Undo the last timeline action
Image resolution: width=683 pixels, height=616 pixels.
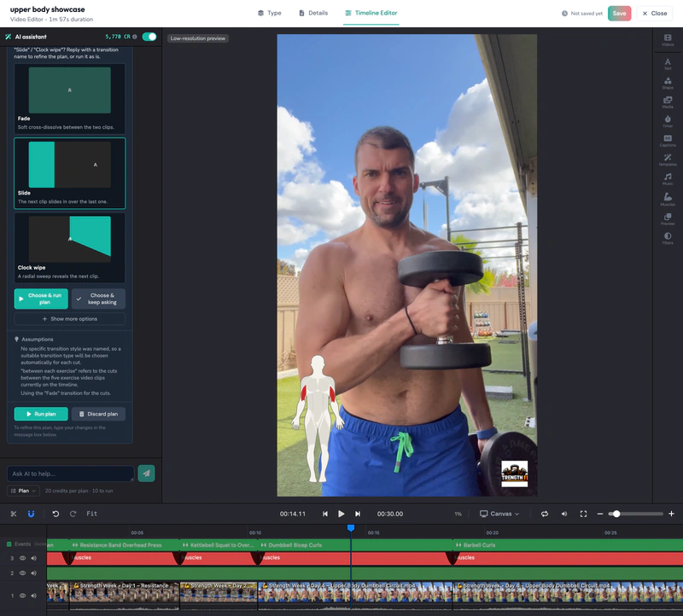tap(55, 514)
